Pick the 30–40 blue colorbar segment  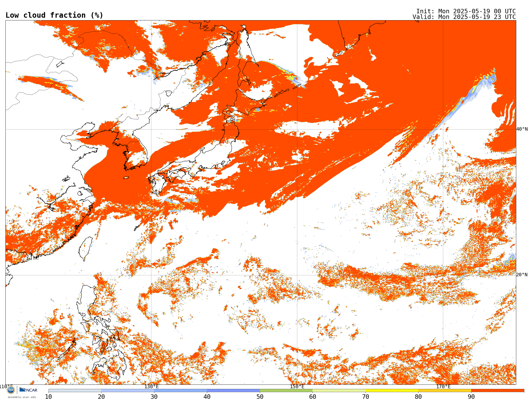[x=181, y=391]
